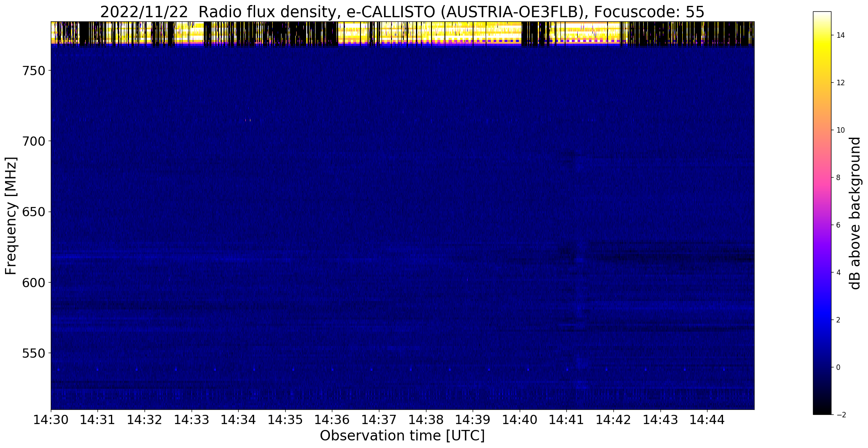Click the 'Observation time [UTC]' axis label
This screenshot has width=868, height=448.
pyautogui.click(x=402, y=436)
